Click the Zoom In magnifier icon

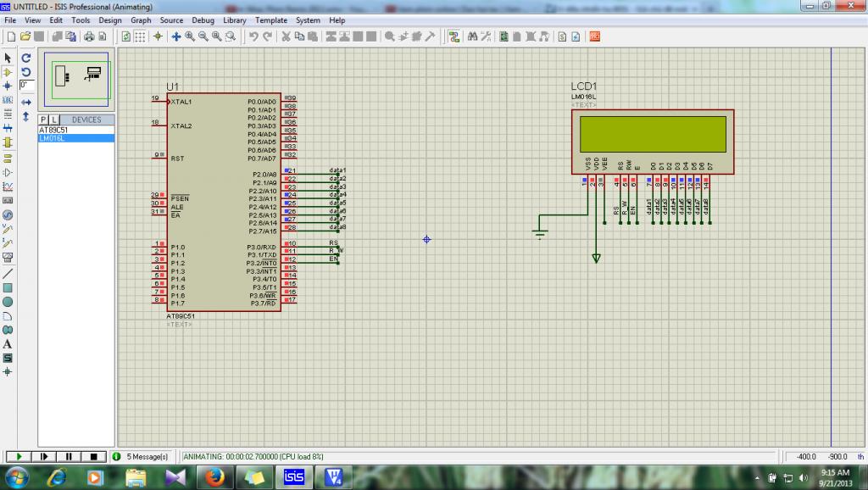190,36
